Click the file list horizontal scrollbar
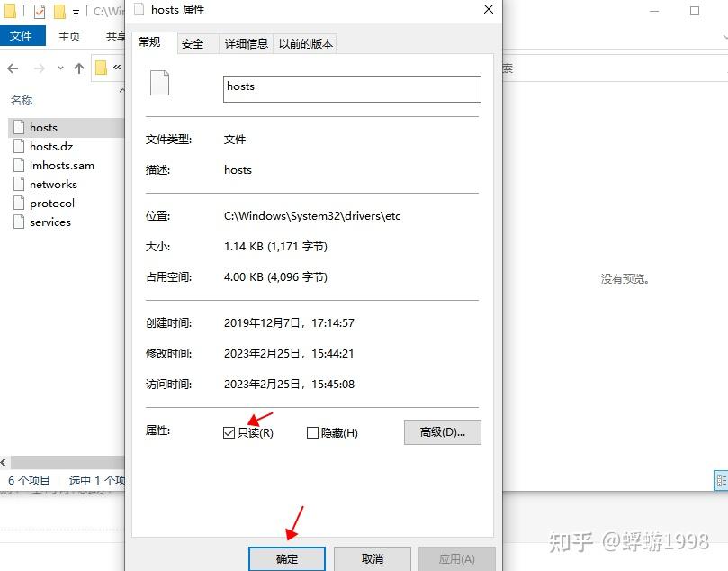This screenshot has width=728, height=571. (x=67, y=462)
